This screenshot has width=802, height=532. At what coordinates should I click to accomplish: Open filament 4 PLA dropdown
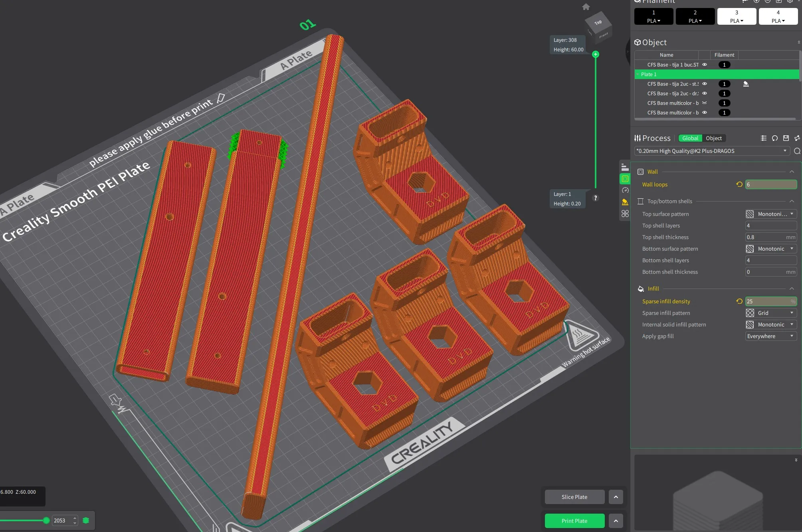[778, 21]
